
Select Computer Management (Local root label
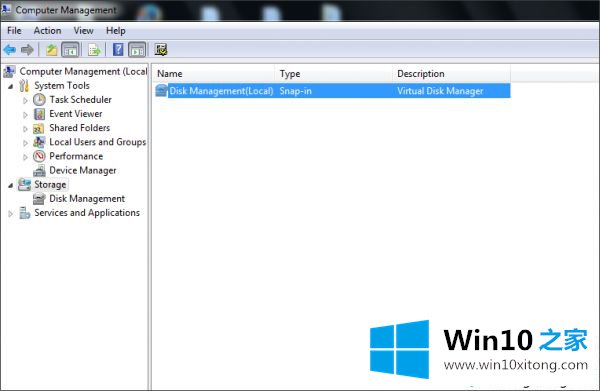(83, 72)
